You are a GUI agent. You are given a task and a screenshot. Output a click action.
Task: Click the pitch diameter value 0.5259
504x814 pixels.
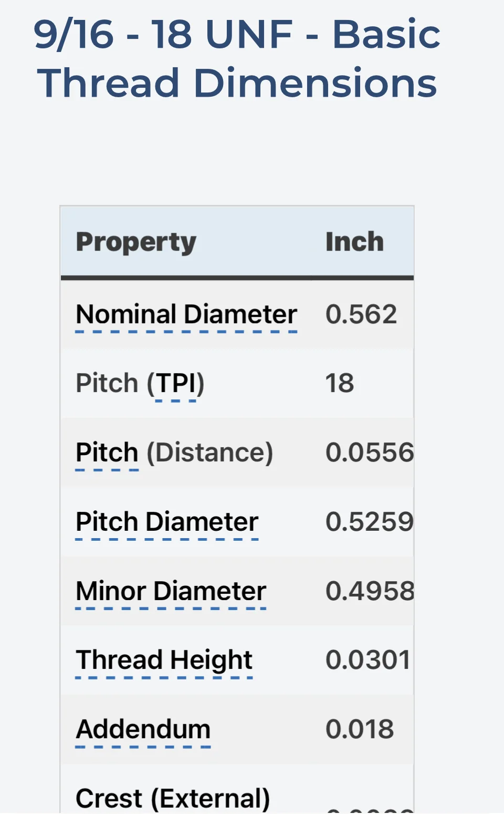(369, 522)
